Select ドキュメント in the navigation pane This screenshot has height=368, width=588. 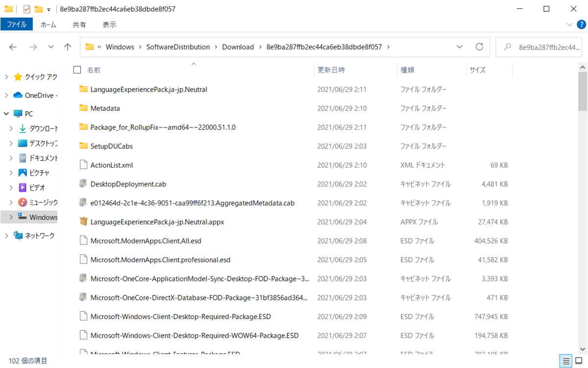click(x=44, y=158)
